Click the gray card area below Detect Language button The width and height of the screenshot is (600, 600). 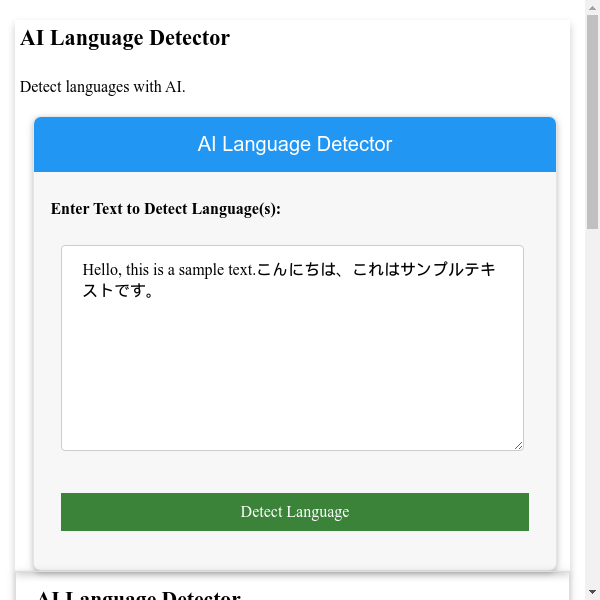tap(294, 552)
